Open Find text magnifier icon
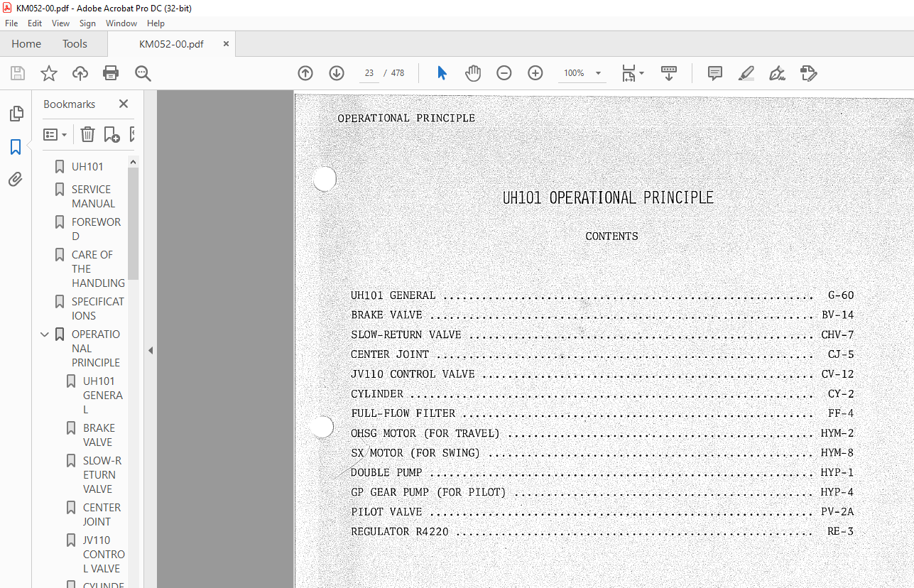The height and width of the screenshot is (588, 914). click(143, 73)
